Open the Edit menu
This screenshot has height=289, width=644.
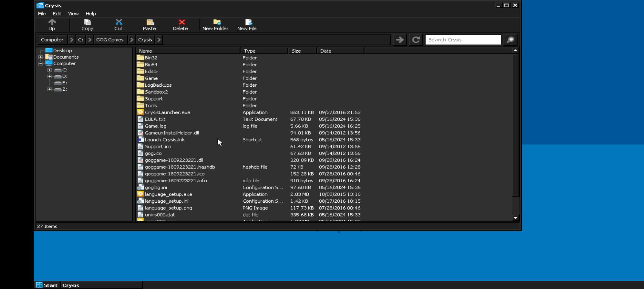pyautogui.click(x=57, y=14)
